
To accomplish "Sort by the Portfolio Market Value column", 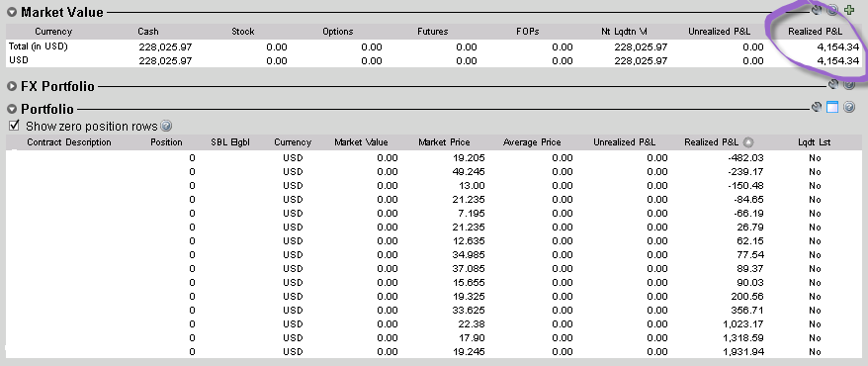I will pos(362,142).
